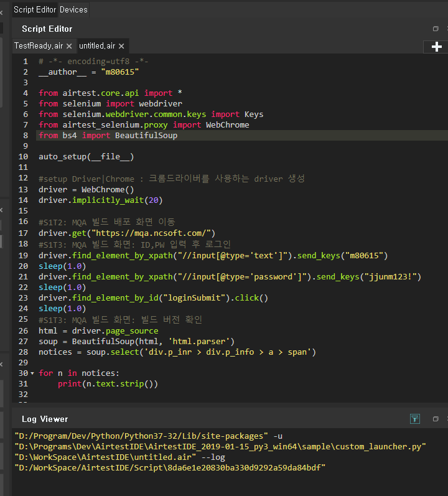Viewport: 448px width, 496px height.
Task: Click the Log Viewer panel title
Action: 45,419
